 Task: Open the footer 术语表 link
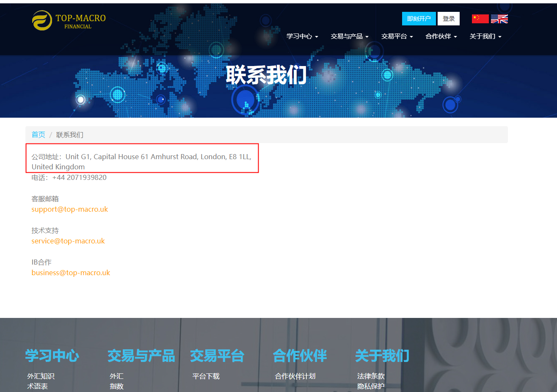pos(38,386)
